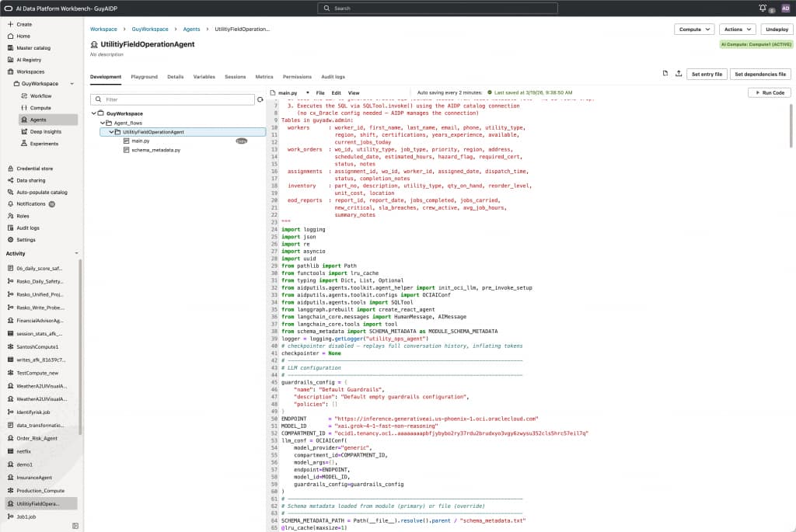Open Settings in the sidebar

(x=21, y=239)
